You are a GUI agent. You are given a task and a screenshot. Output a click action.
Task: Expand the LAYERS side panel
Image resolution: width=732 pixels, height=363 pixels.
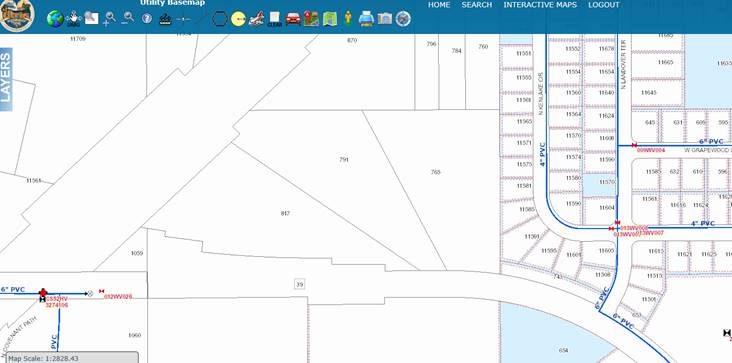point(6,79)
